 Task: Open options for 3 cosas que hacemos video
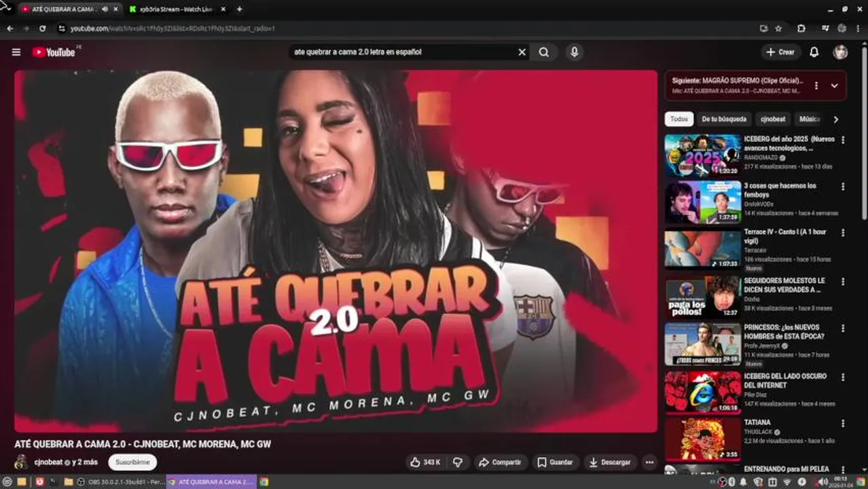click(843, 186)
